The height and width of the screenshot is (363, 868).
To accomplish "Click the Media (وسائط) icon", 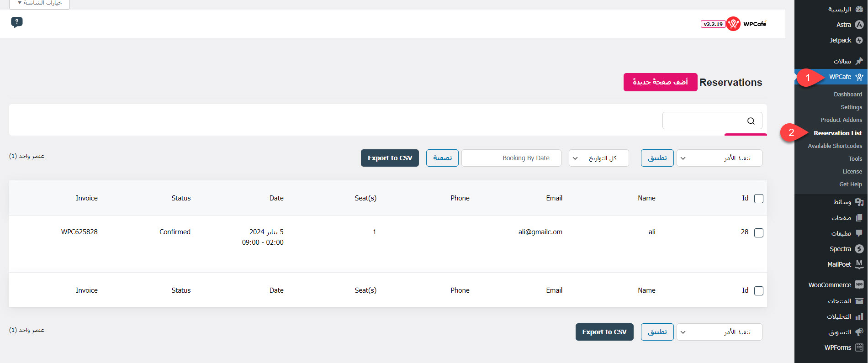I will click(x=859, y=202).
